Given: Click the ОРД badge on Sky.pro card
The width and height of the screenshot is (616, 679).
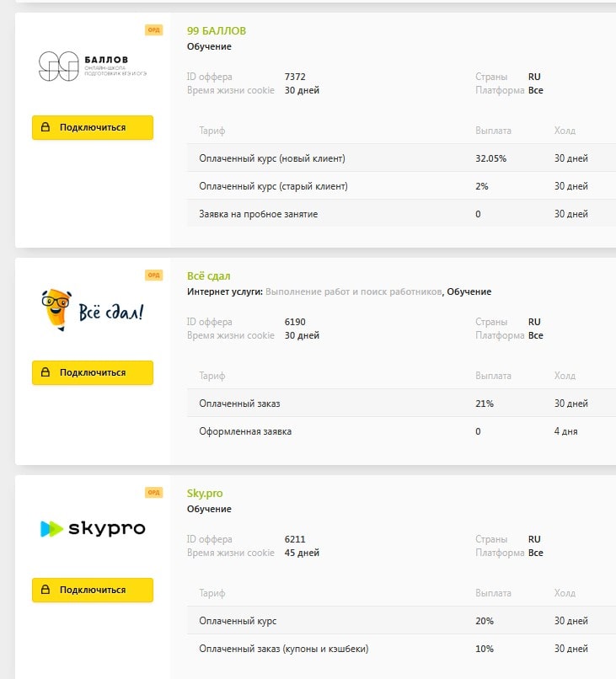Looking at the screenshot, I should 153,492.
